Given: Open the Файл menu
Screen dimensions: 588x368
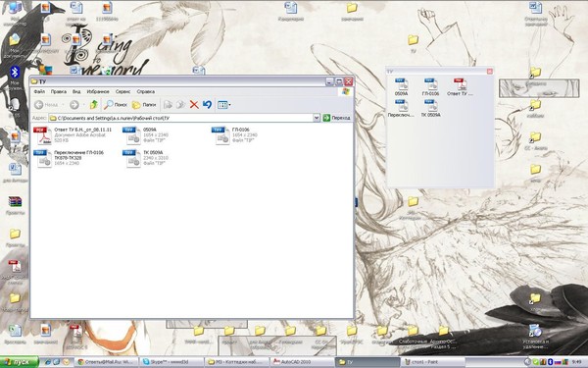Looking at the screenshot, I should click(x=39, y=91).
